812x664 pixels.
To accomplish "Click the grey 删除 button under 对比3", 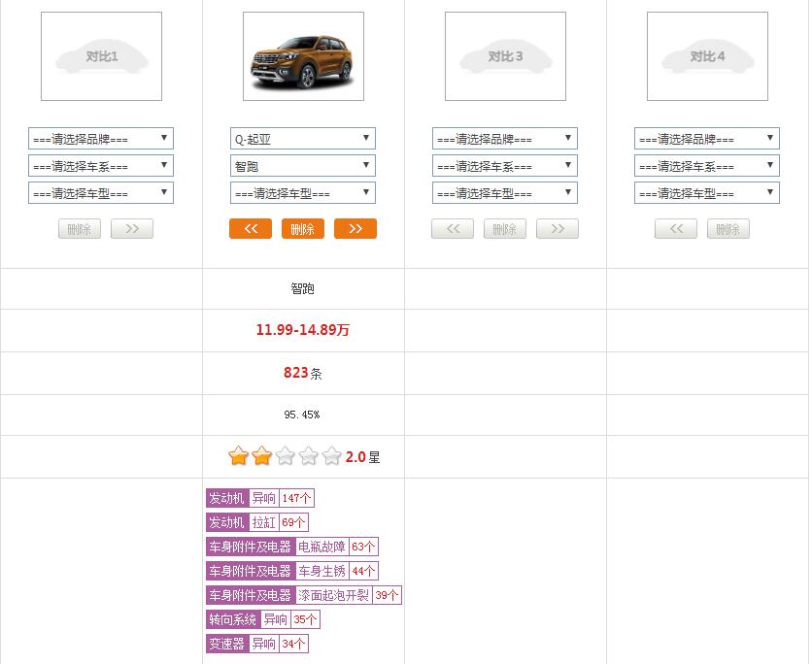I will 505,229.
